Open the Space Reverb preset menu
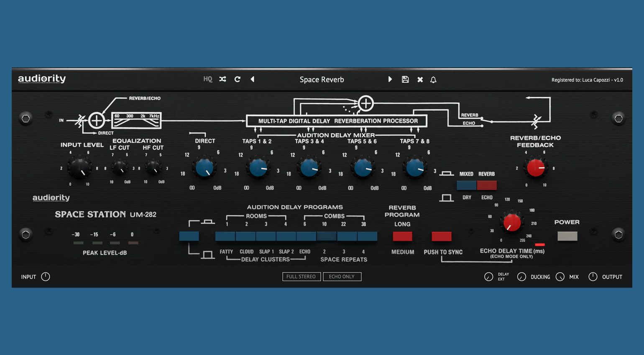Image resolution: width=644 pixels, height=355 pixels. pyautogui.click(x=322, y=79)
